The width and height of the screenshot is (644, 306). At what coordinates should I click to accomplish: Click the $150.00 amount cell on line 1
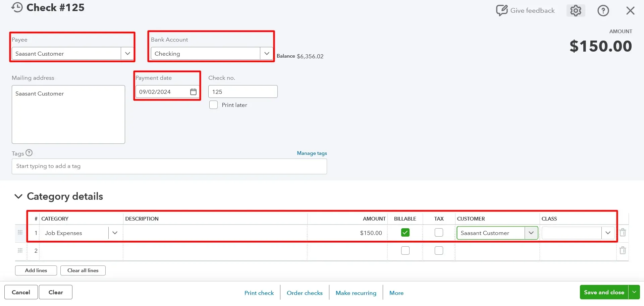click(x=347, y=233)
